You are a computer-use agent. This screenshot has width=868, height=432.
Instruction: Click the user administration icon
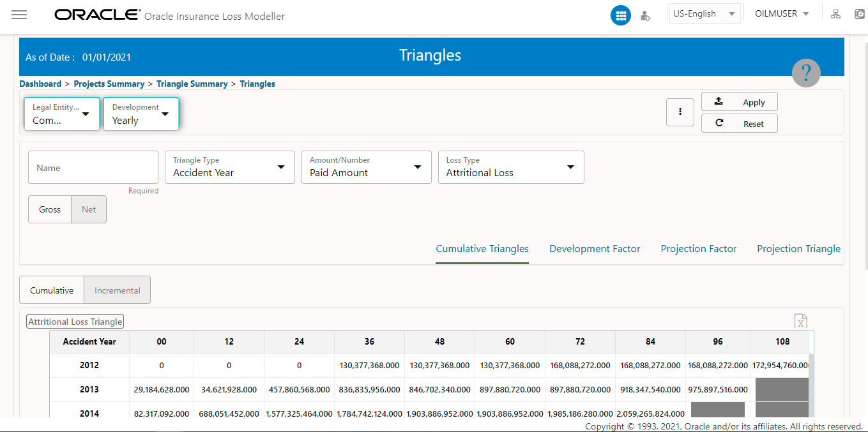(645, 16)
